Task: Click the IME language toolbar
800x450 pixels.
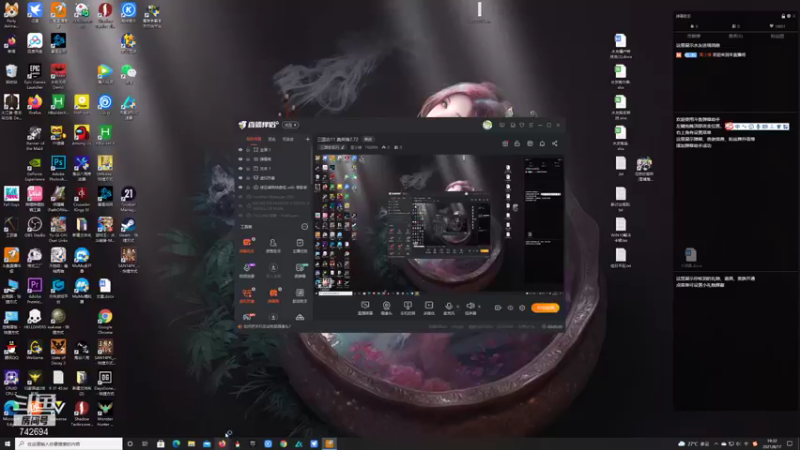Action: [757, 126]
